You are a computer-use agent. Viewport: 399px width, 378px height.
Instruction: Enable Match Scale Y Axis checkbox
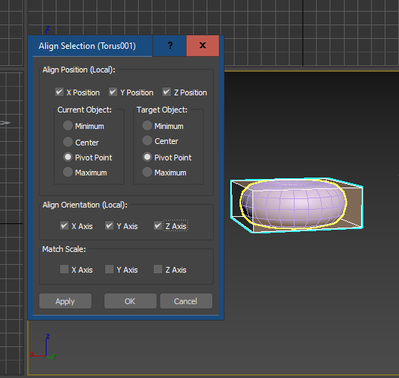pyautogui.click(x=109, y=269)
